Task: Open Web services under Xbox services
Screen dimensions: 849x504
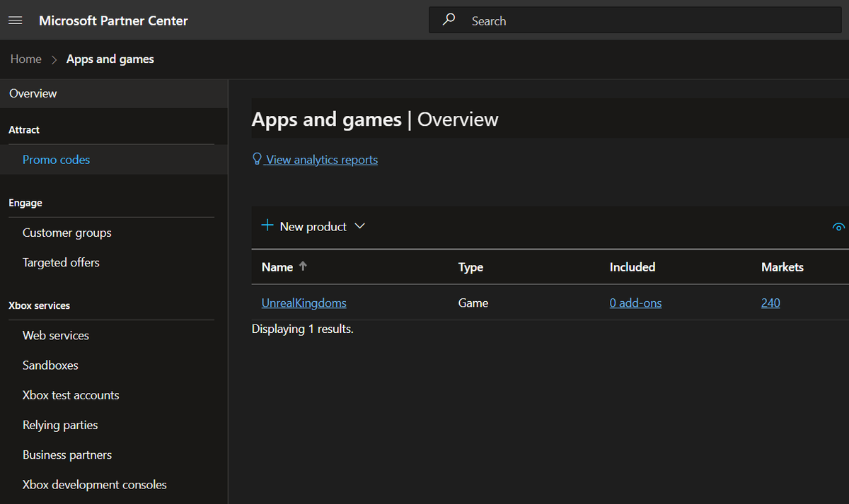Action: click(x=56, y=335)
